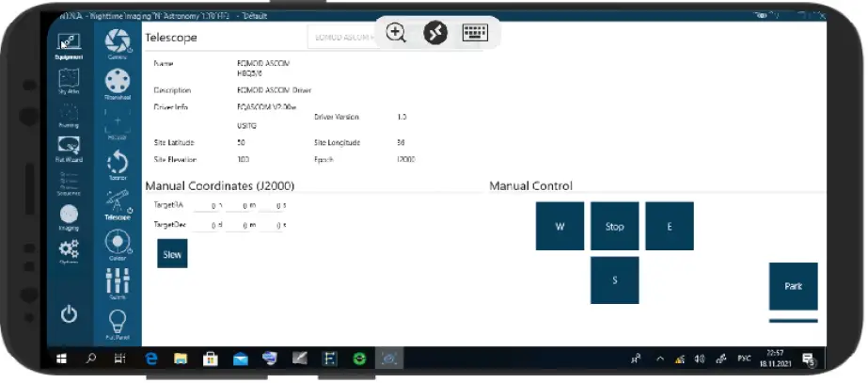The height and width of the screenshot is (383, 868).
Task: Open Microsoft Store from the taskbar
Action: 211,359
